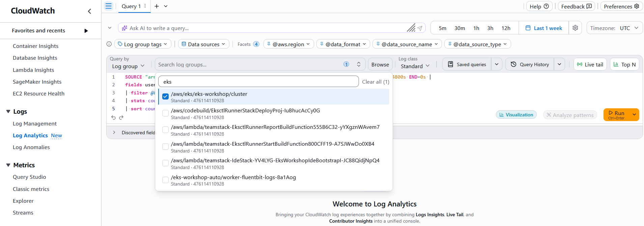Collapse the CloudWatch sidebar arrow

tap(89, 11)
